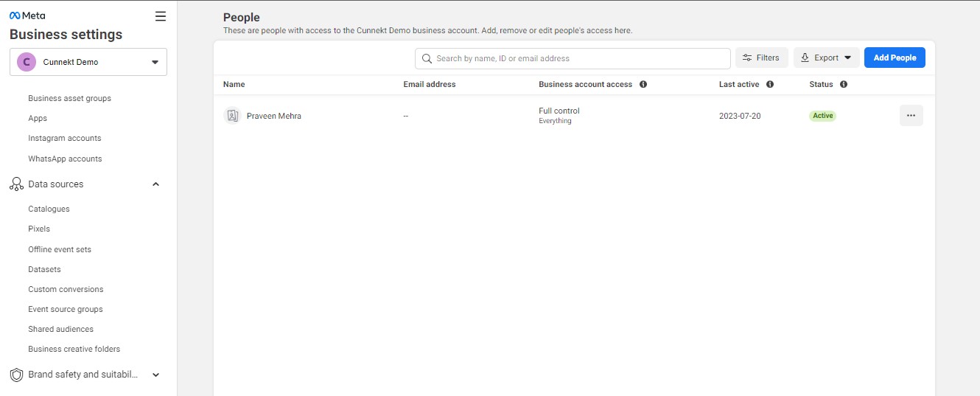The height and width of the screenshot is (396, 980).
Task: Click the Meta logo
Action: pos(27,15)
